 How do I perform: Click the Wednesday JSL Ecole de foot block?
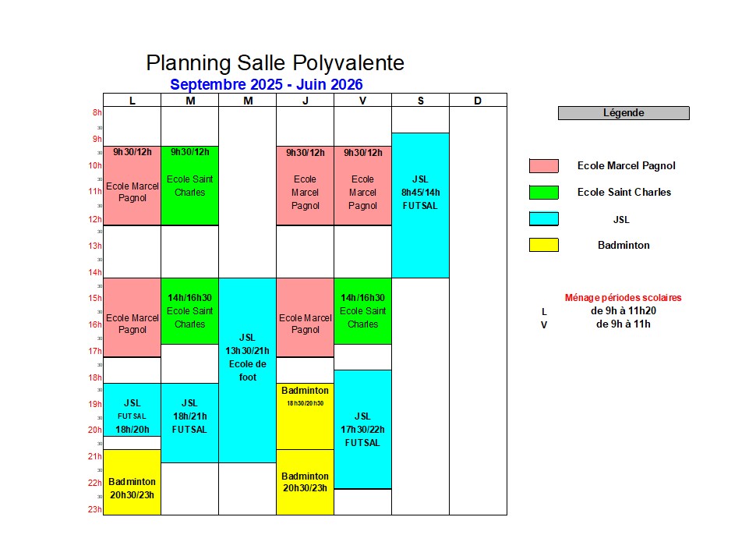247,370
